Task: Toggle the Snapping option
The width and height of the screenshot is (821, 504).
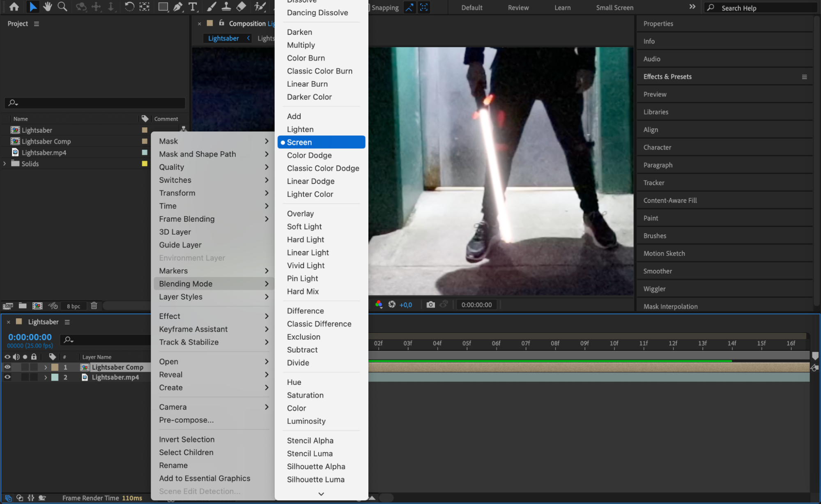Action: point(384,7)
